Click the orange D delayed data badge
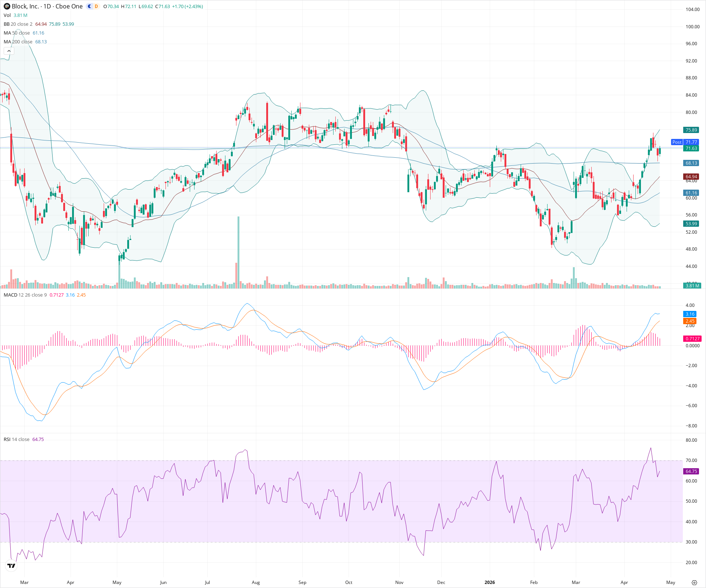The width and height of the screenshot is (706, 588). point(95,6)
